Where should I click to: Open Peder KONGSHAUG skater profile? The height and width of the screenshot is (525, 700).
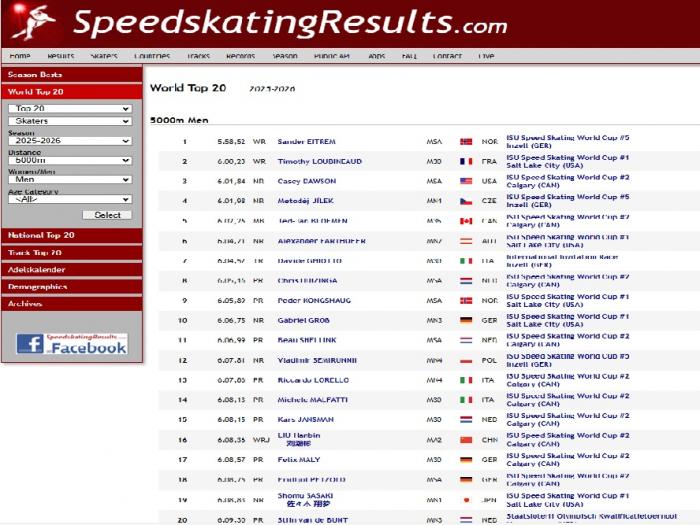tap(314, 300)
